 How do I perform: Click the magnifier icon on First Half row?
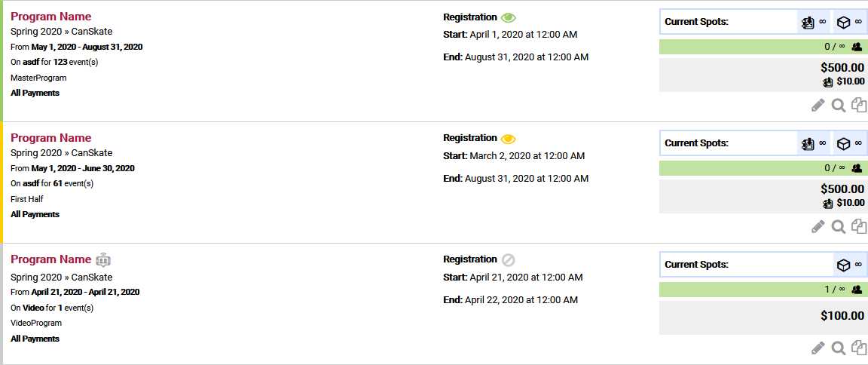click(838, 226)
